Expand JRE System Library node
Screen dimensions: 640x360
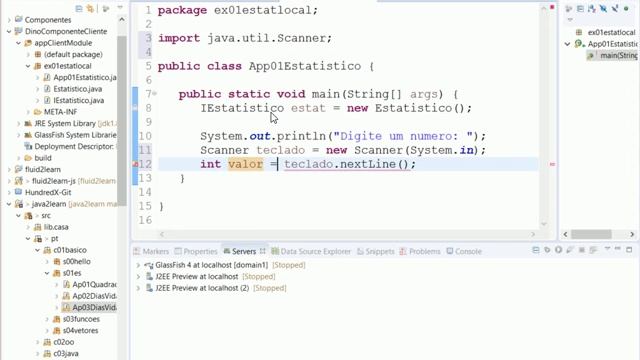[x=18, y=123]
